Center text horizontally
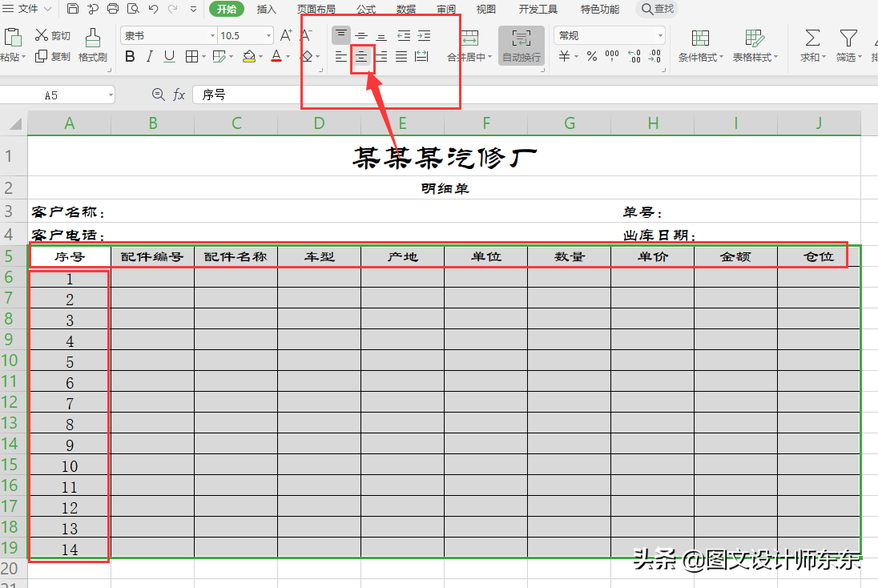Image resolution: width=878 pixels, height=588 pixels. pyautogui.click(x=362, y=57)
